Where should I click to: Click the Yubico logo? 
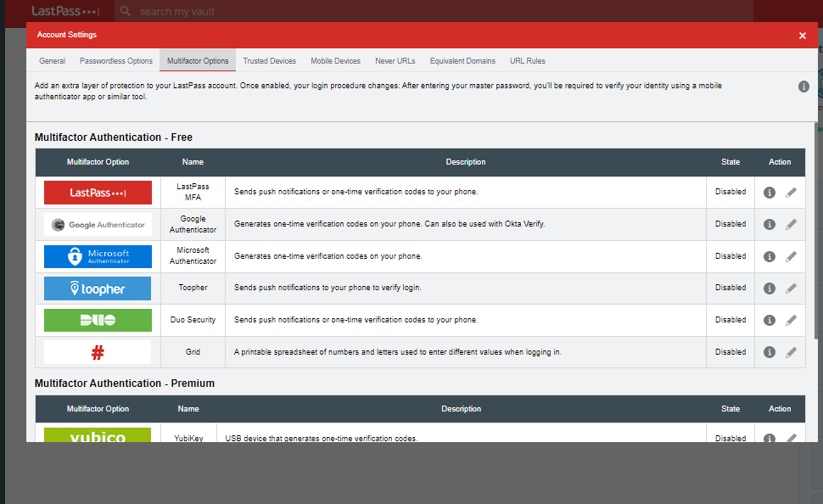(98, 435)
